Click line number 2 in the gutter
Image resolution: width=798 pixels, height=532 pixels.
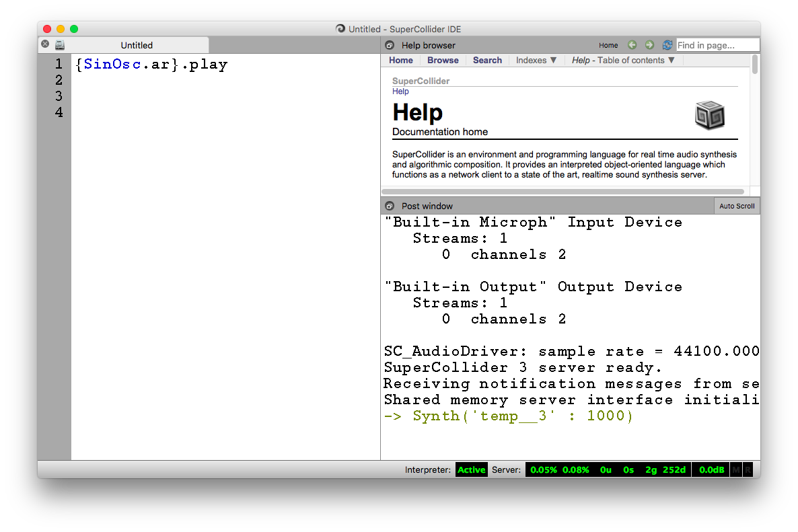coord(59,80)
